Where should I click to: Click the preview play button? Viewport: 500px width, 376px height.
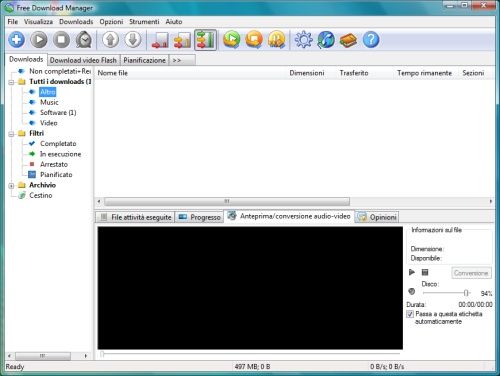(x=412, y=272)
